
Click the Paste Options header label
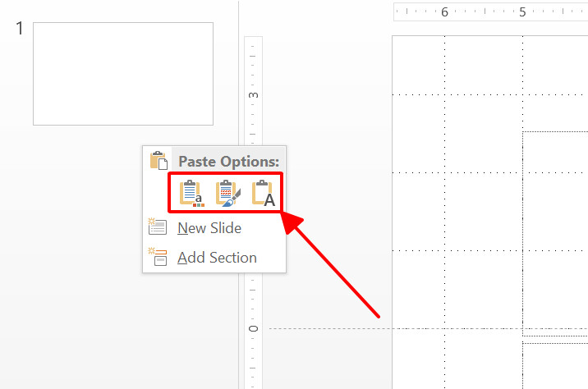click(229, 162)
